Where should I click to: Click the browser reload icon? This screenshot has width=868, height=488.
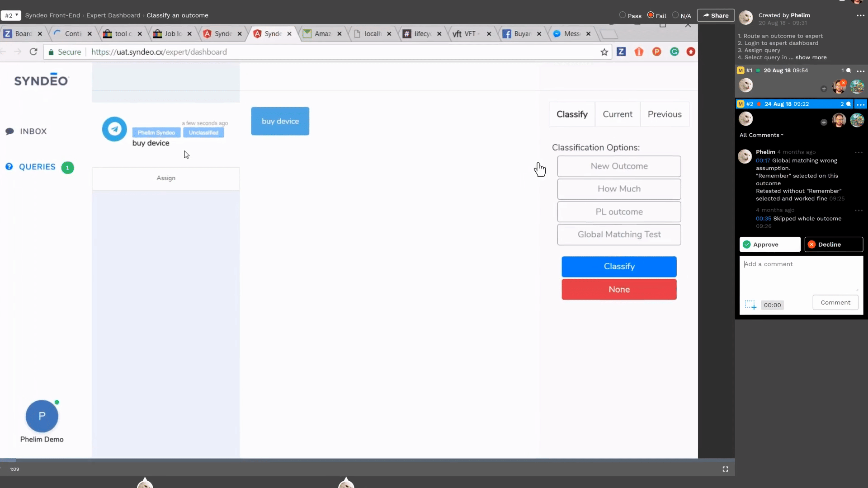[33, 52]
